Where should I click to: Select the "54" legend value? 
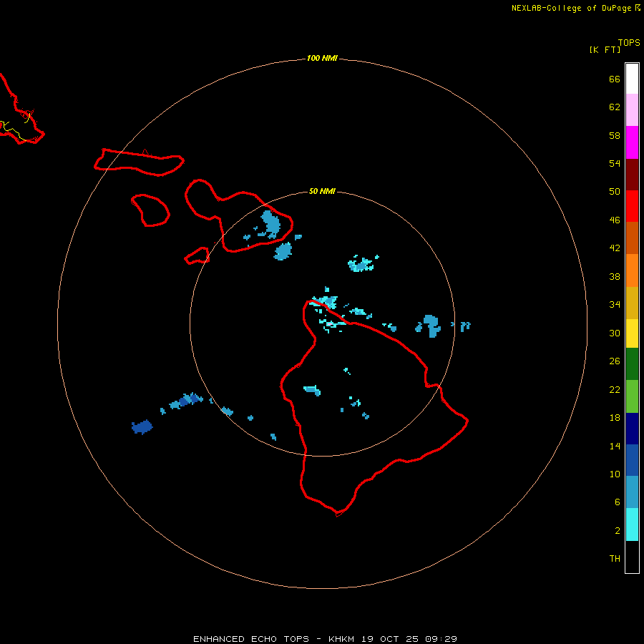[x=615, y=163]
